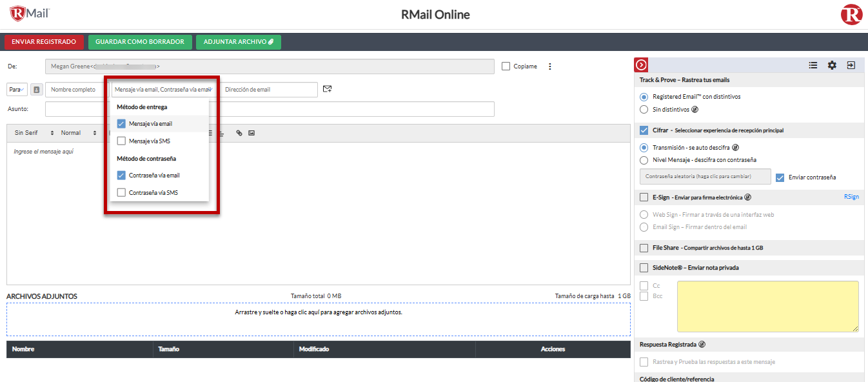Viewport: 868px width, 382px height.
Task: Click the sign-out icon in the panel header
Action: (x=851, y=65)
